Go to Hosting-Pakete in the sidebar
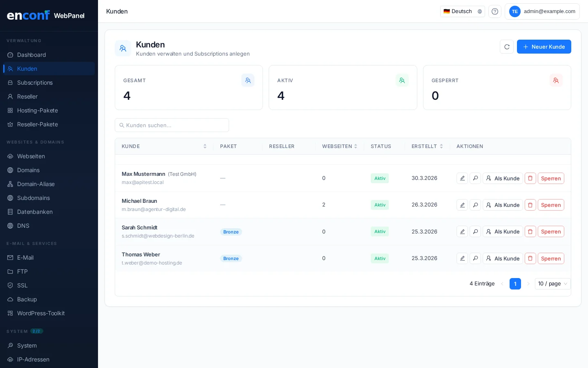 38,110
